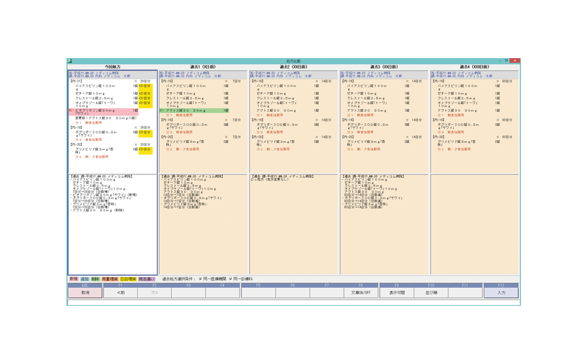Select the 過去3 column header
588x364 pixels.
[384, 67]
